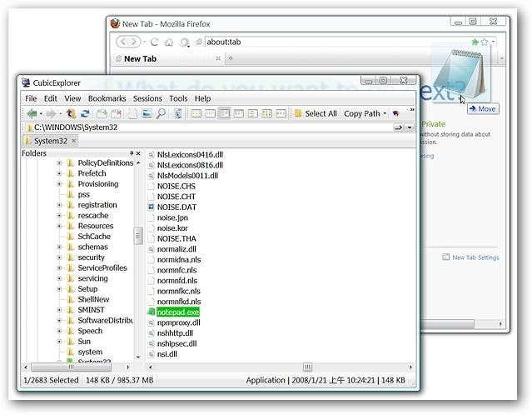Open the Tools menu
Screen dimensions: 532x415
point(178,98)
